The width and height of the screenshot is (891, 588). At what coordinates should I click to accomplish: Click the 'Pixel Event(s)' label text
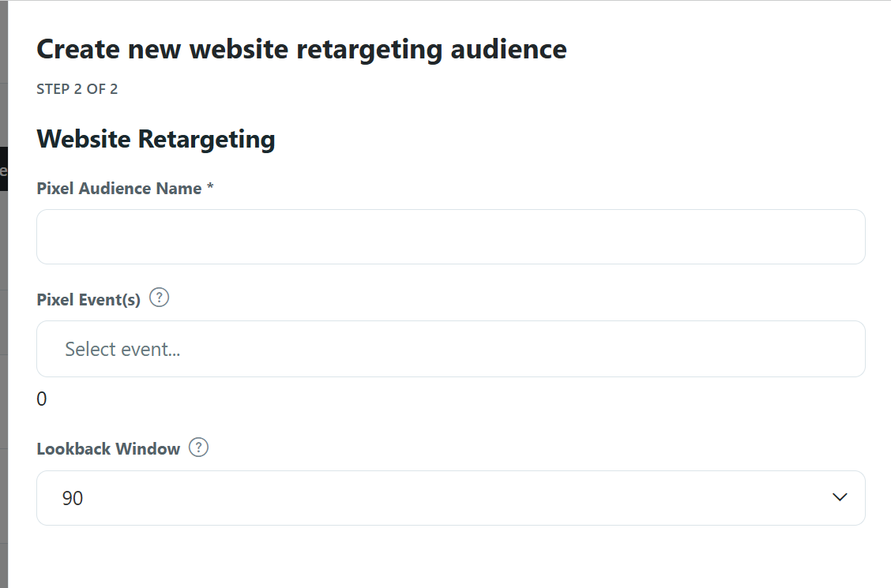click(88, 300)
